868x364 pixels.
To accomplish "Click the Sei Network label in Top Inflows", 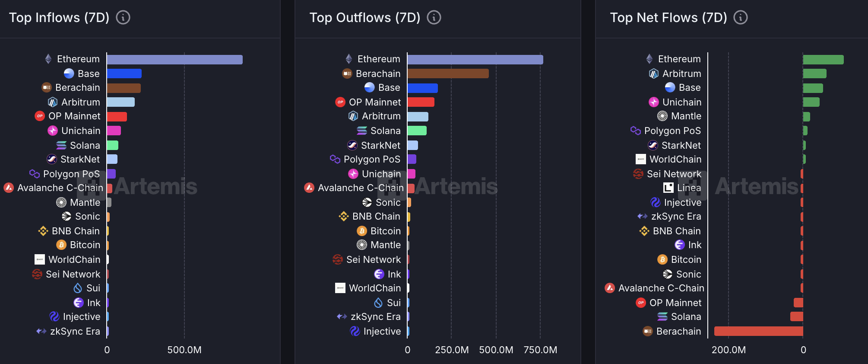I will tap(73, 274).
